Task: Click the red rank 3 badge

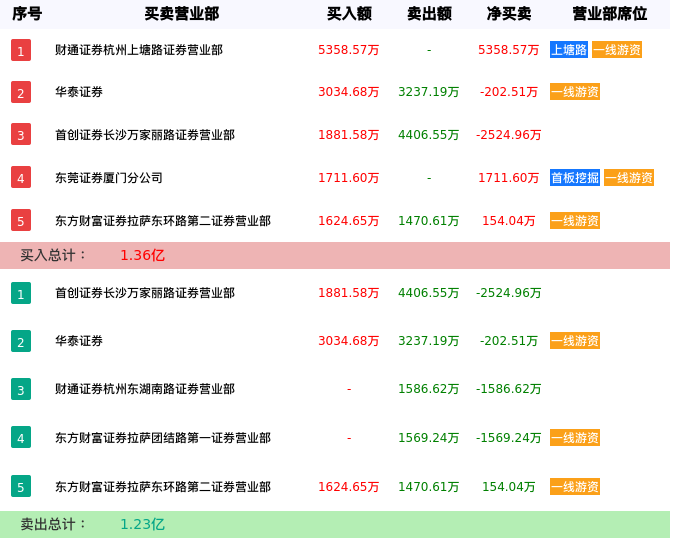Action: (x=21, y=134)
